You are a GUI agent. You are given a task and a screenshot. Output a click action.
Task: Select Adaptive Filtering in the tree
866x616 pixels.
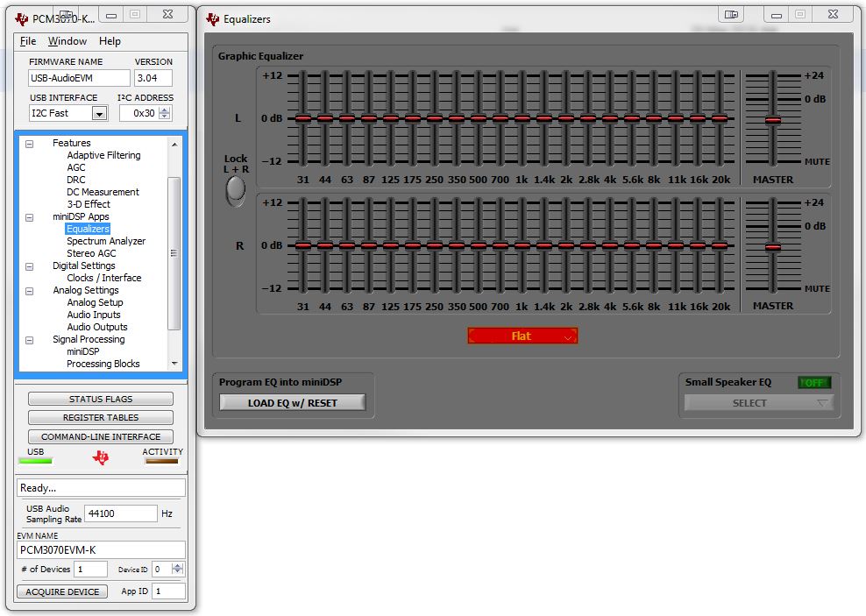coord(103,155)
